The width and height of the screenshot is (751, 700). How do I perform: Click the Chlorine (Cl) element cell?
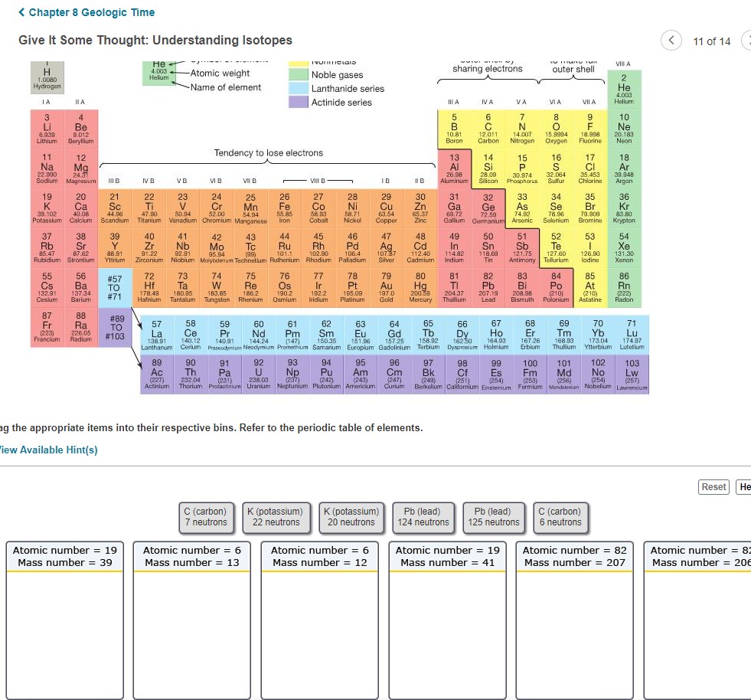pyautogui.click(x=590, y=168)
